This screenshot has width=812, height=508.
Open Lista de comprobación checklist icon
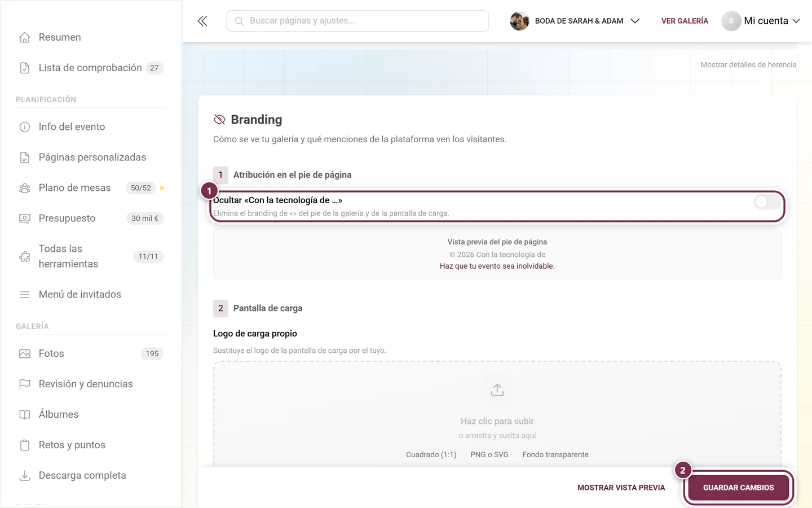pyautogui.click(x=25, y=68)
